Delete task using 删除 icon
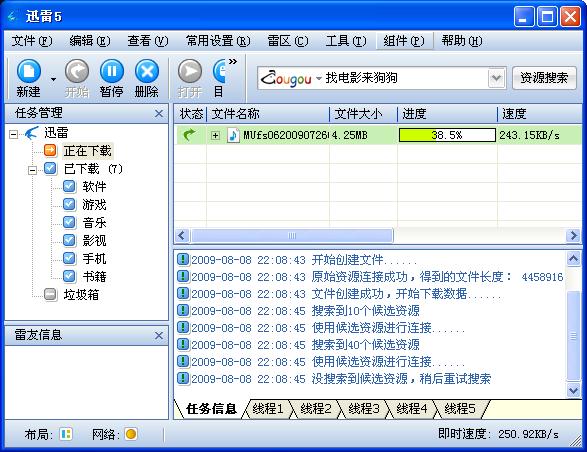Viewport: 587px width, 452px height. [x=147, y=71]
